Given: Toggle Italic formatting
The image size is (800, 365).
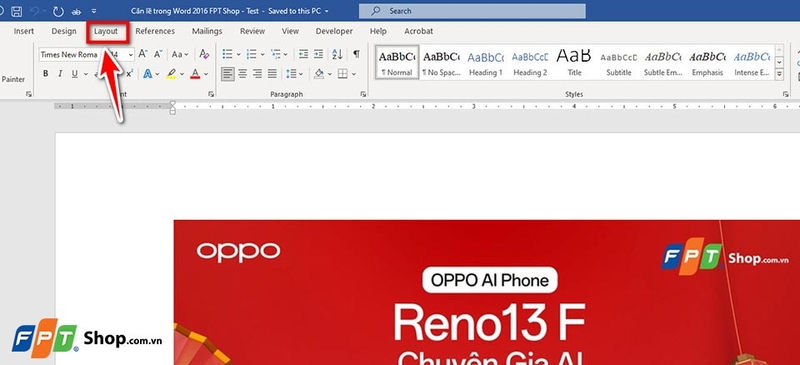Looking at the screenshot, I should [x=60, y=74].
